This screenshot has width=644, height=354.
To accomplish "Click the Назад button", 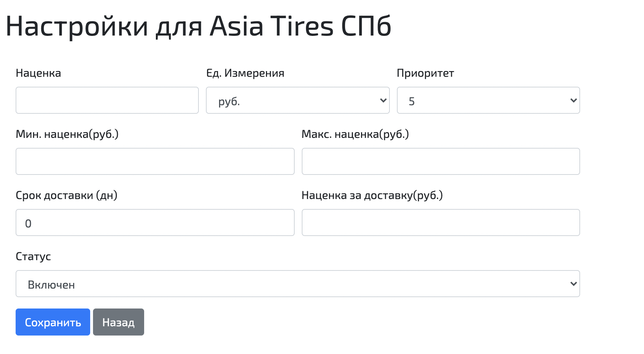I will tap(118, 322).
